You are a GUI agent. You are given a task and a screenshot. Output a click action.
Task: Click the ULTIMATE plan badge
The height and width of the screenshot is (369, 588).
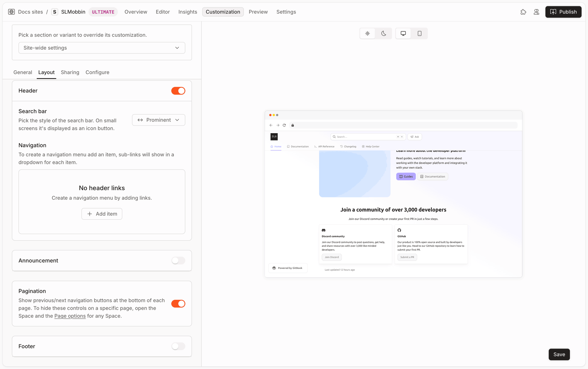pyautogui.click(x=103, y=12)
